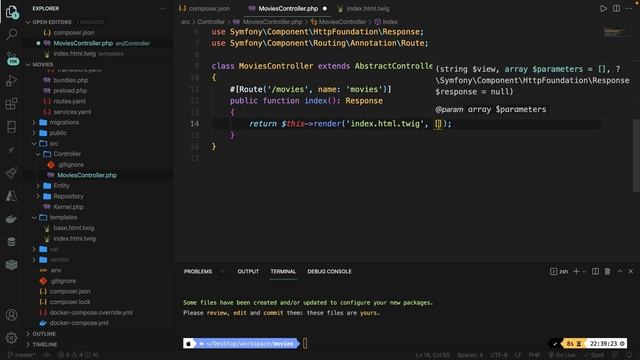The image size is (640, 360).
Task: Open Kernel.php in the file tree
Action: tap(69, 207)
